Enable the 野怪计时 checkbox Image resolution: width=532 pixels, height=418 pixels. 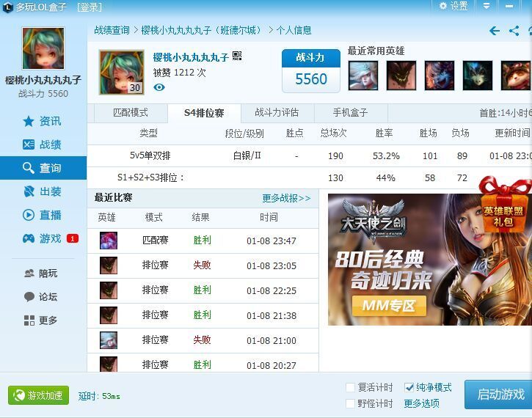(x=350, y=403)
